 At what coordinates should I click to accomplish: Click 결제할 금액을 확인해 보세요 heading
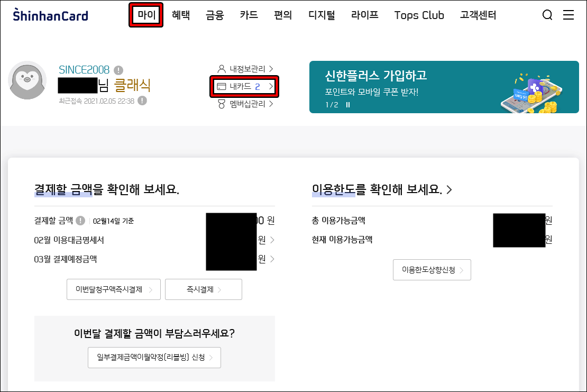point(107,189)
